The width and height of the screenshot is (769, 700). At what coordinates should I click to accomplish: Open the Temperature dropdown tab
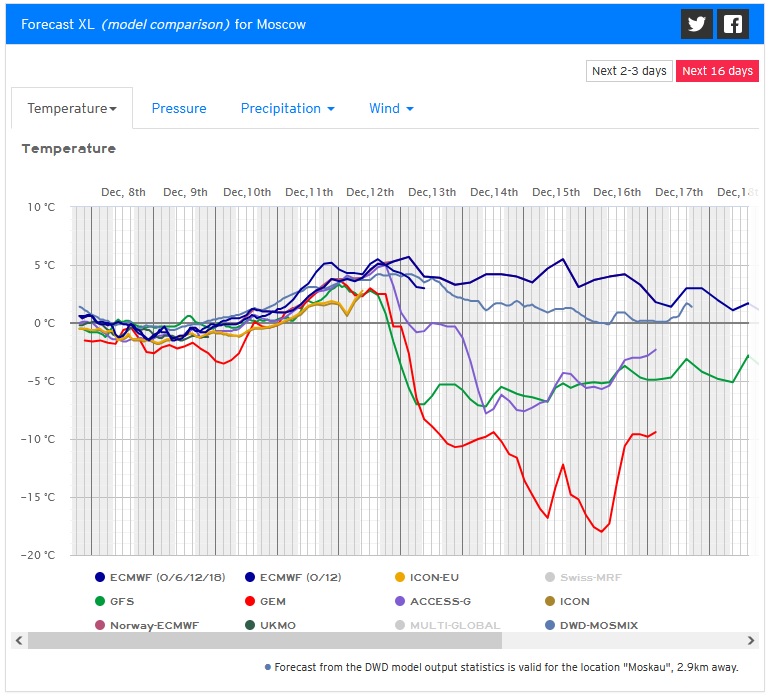click(72, 108)
